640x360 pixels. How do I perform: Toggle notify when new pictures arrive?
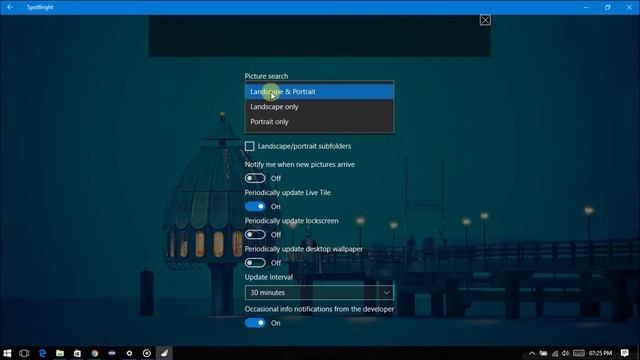(255, 178)
